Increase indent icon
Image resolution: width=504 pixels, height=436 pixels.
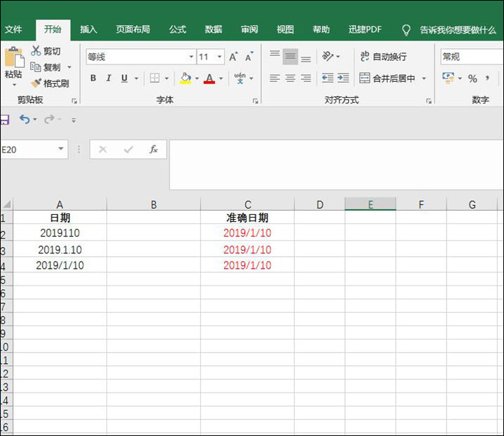pos(343,78)
